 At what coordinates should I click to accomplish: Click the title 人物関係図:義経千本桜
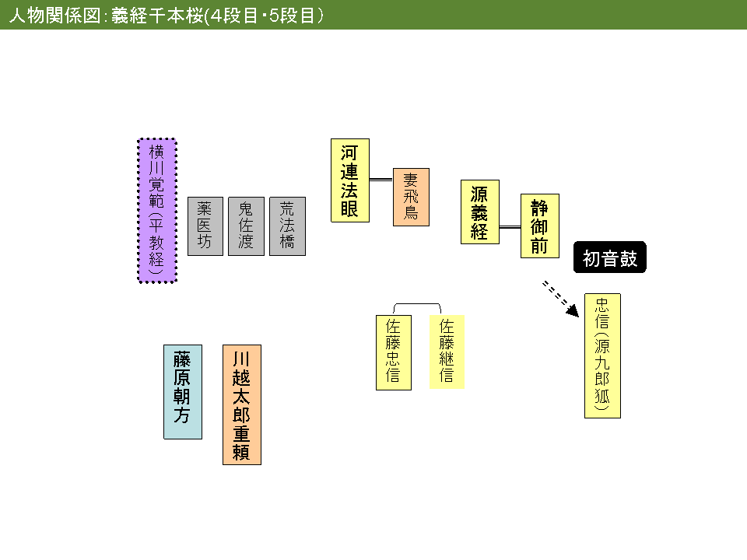click(107, 16)
